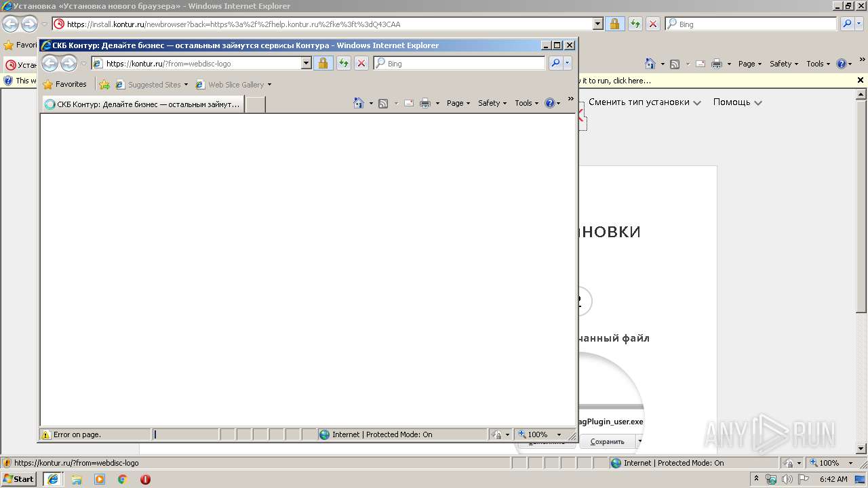This screenshot has height=488, width=868.
Task: Open new blank tab in front window
Action: coord(255,104)
